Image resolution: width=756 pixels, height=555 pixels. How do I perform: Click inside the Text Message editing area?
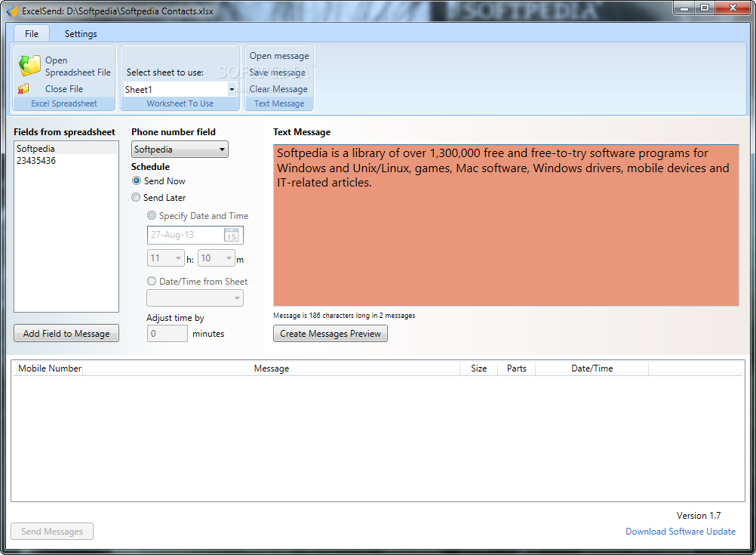506,225
